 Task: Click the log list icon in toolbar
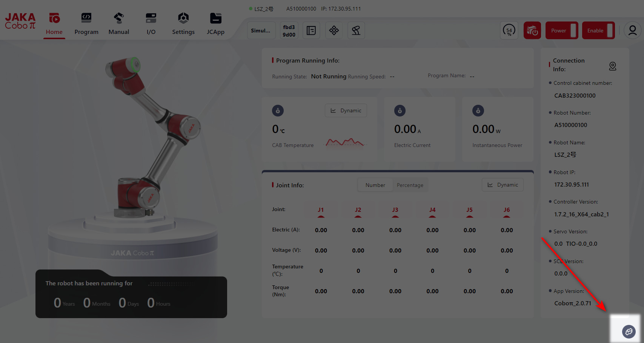point(311,31)
